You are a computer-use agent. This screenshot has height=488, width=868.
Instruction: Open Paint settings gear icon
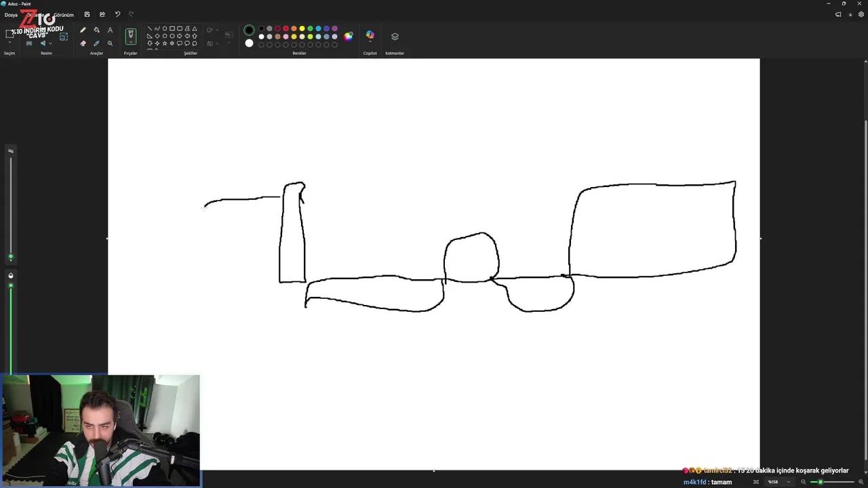[x=861, y=14]
